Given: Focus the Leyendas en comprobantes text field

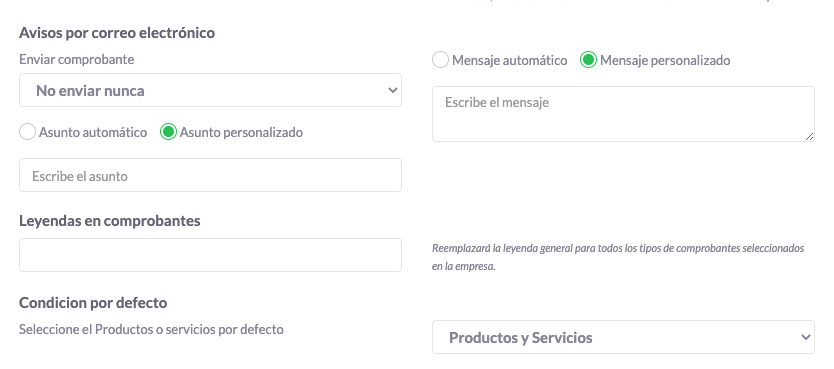Looking at the screenshot, I should (x=210, y=255).
